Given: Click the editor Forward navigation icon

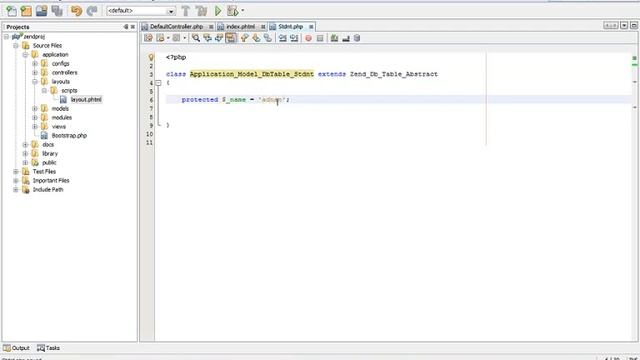Looking at the screenshot, I should (176, 38).
